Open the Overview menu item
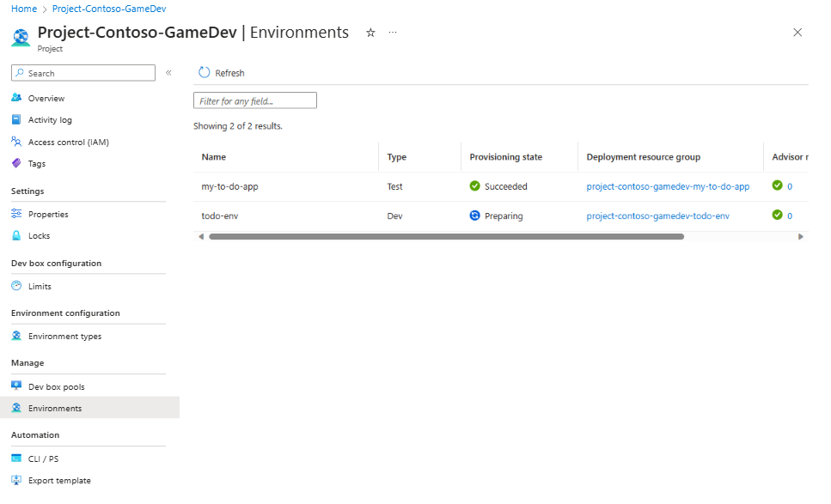This screenshot has width=831, height=504. pyautogui.click(x=46, y=99)
